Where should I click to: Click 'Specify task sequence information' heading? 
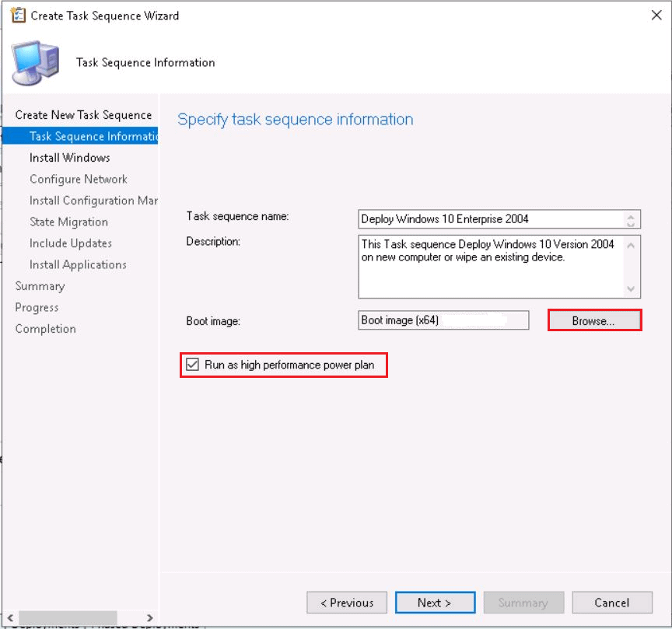296,119
